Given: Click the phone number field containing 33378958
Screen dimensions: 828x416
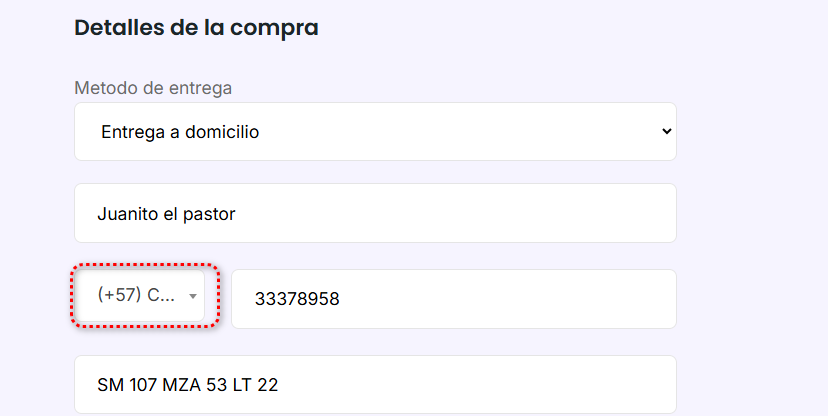Looking at the screenshot, I should 453,298.
